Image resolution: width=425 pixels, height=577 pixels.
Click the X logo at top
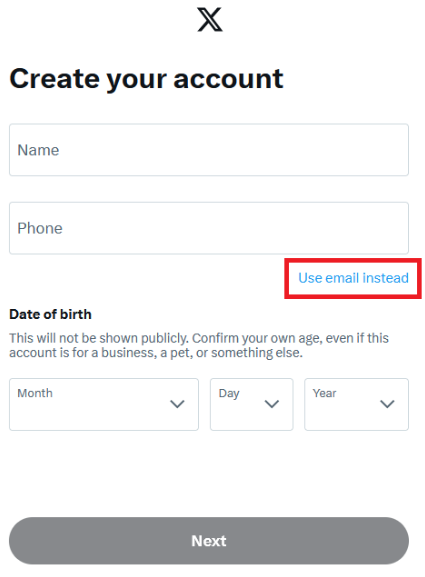(210, 20)
